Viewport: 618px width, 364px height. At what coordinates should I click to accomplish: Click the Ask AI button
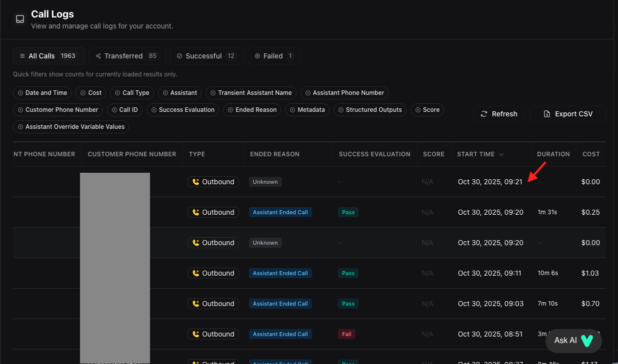pos(573,341)
